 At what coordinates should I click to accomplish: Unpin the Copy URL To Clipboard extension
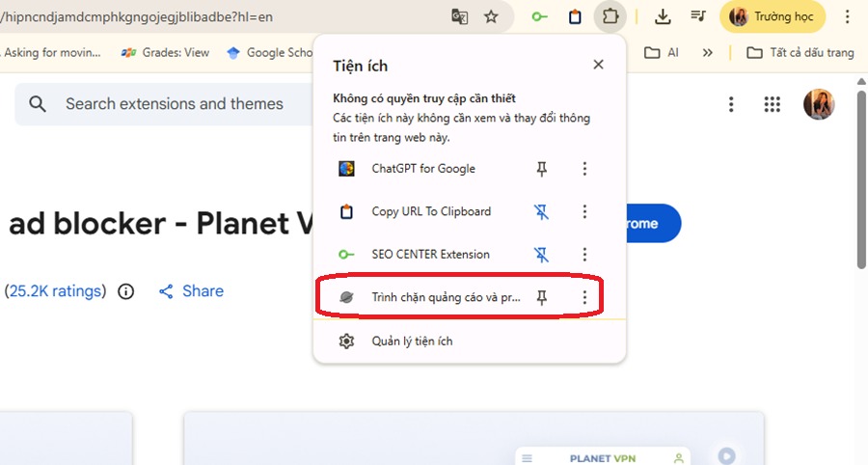pos(542,212)
